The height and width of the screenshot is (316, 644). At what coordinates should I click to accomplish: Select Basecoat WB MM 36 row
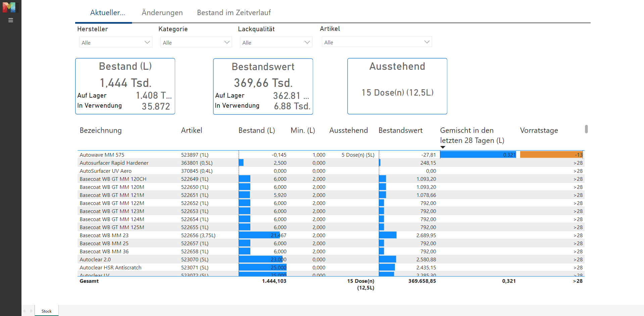331,251
